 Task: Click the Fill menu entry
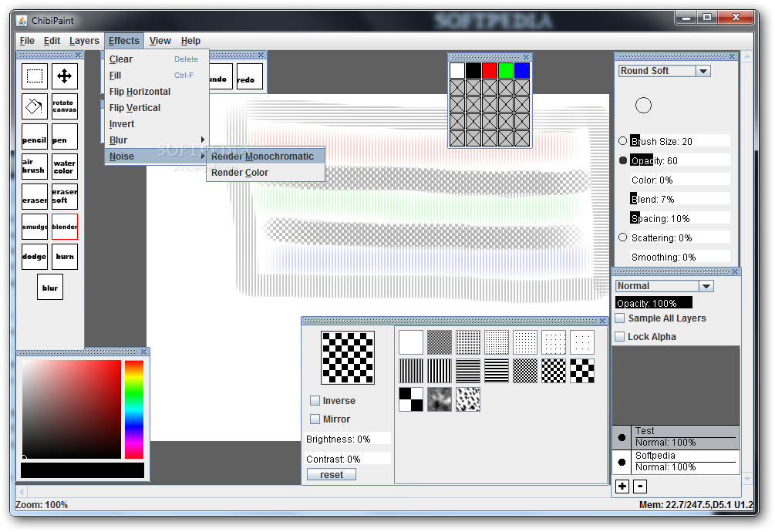[x=157, y=75]
